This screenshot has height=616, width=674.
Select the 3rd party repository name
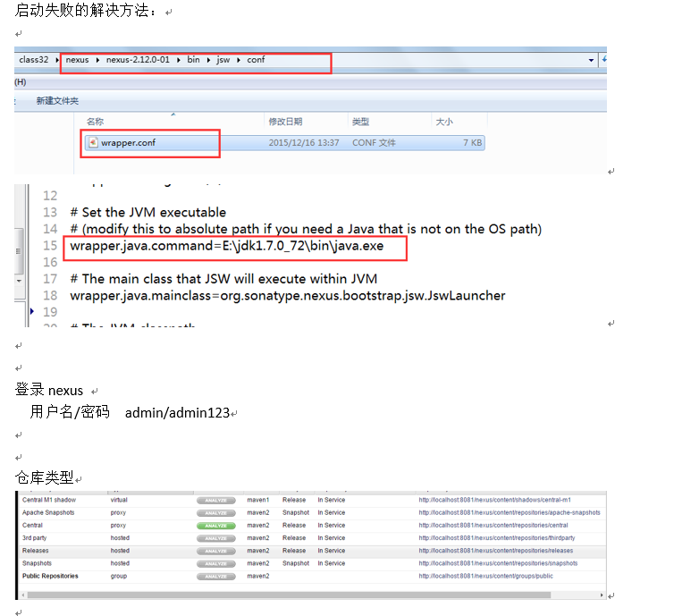click(34, 537)
